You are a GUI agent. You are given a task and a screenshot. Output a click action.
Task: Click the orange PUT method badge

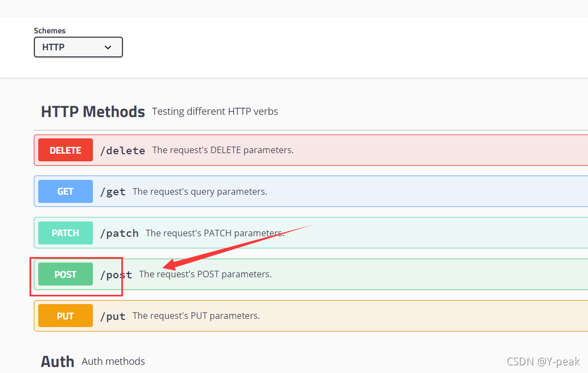pyautogui.click(x=66, y=316)
